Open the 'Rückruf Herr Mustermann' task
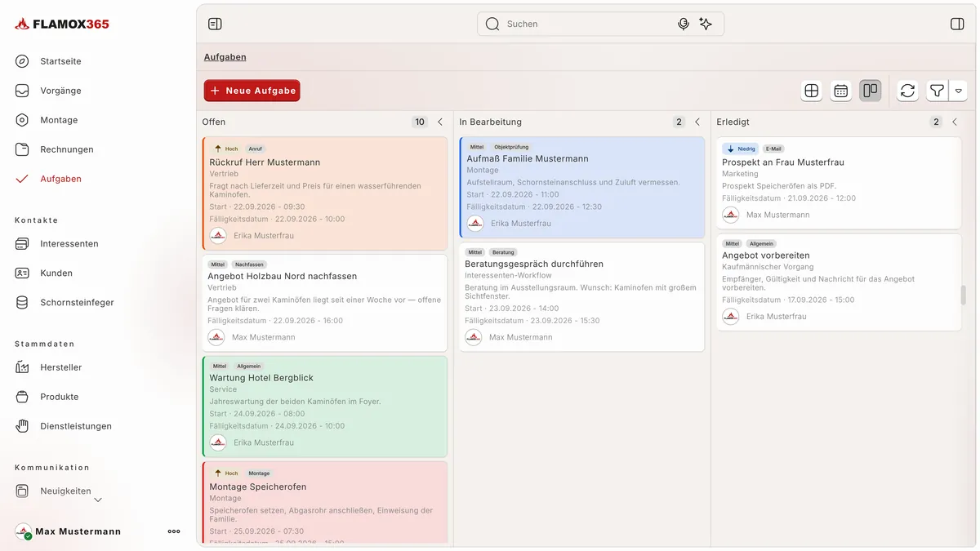The width and height of the screenshot is (980, 551). 325,193
